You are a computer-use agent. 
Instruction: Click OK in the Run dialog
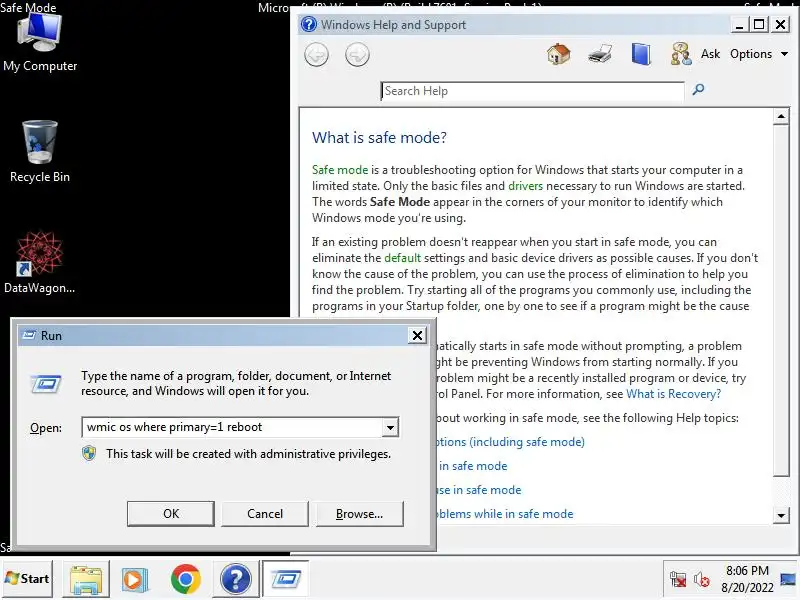click(x=171, y=513)
